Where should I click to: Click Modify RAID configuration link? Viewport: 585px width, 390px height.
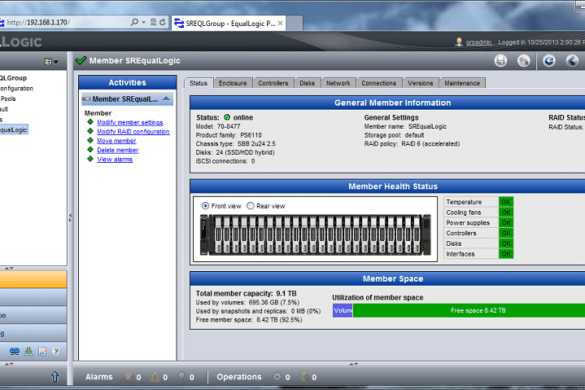pyautogui.click(x=133, y=132)
